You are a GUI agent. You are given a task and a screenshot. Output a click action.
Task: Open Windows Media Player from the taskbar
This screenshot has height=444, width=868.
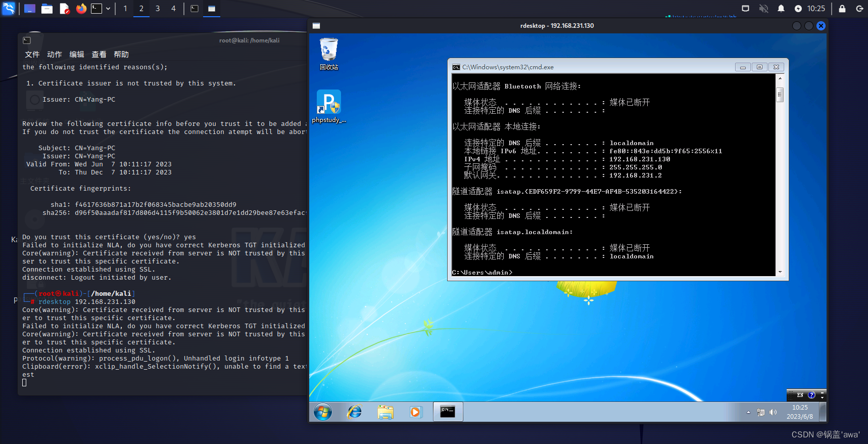click(415, 412)
